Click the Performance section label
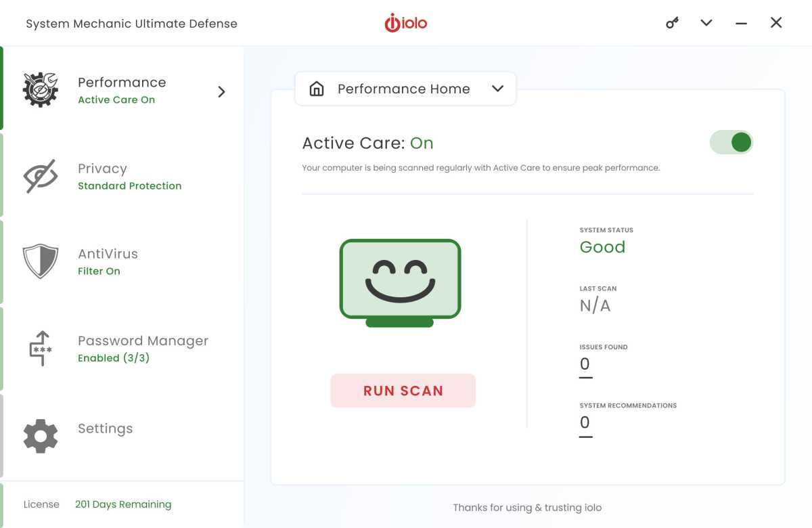The image size is (812, 528). pos(122,82)
